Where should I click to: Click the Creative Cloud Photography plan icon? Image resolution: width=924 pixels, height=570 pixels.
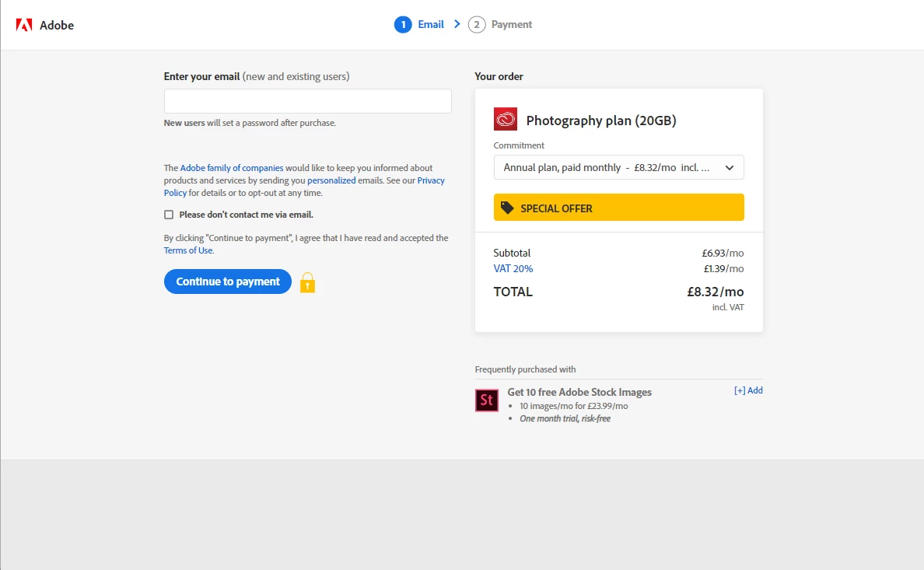[x=505, y=119]
